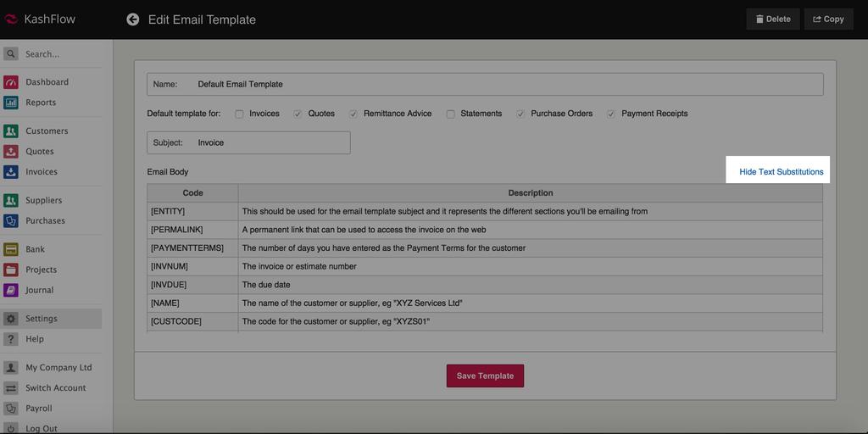868x434 pixels.
Task: Select the Invoices icon in sidebar
Action: pos(11,172)
